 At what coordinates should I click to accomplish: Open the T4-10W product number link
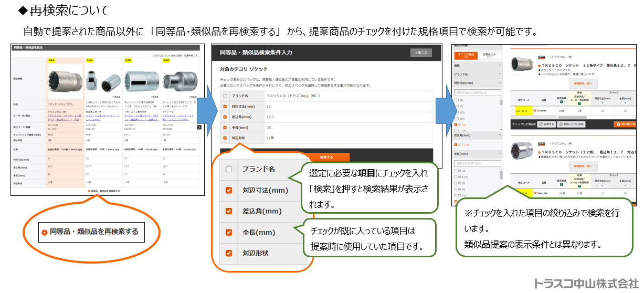(x=540, y=110)
